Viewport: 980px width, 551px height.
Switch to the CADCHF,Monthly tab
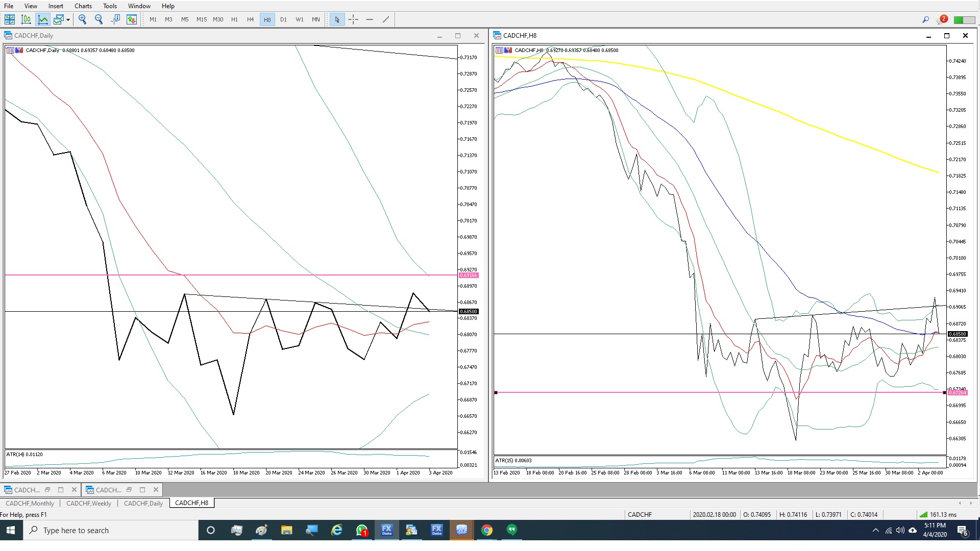30,503
